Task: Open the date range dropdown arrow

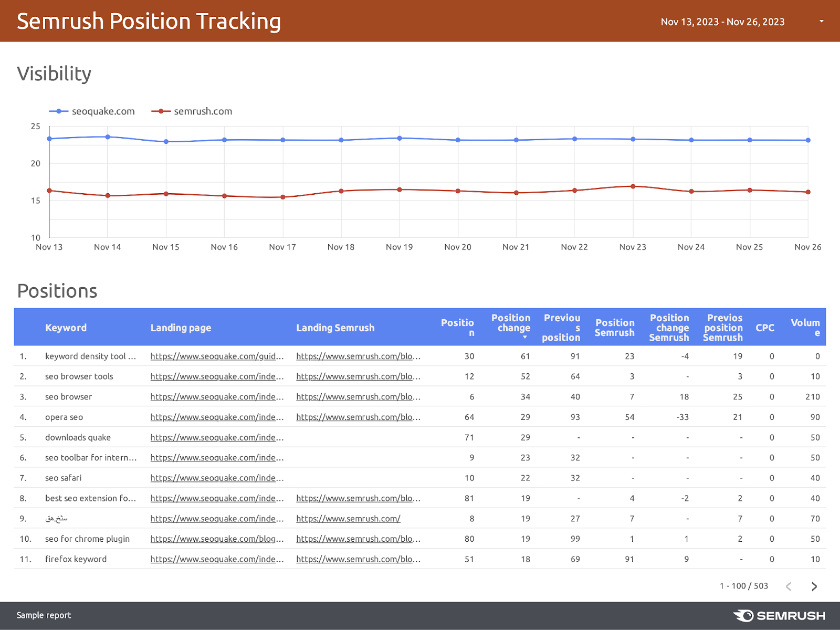Action: click(821, 22)
